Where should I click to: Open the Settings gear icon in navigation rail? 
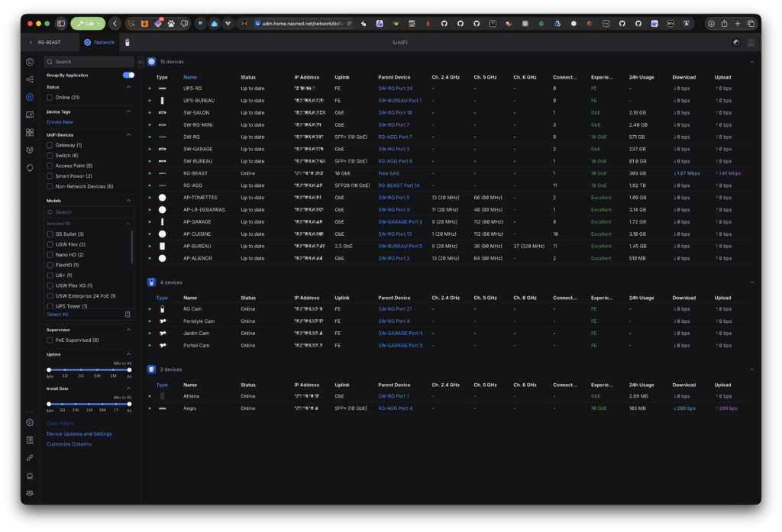(x=30, y=422)
